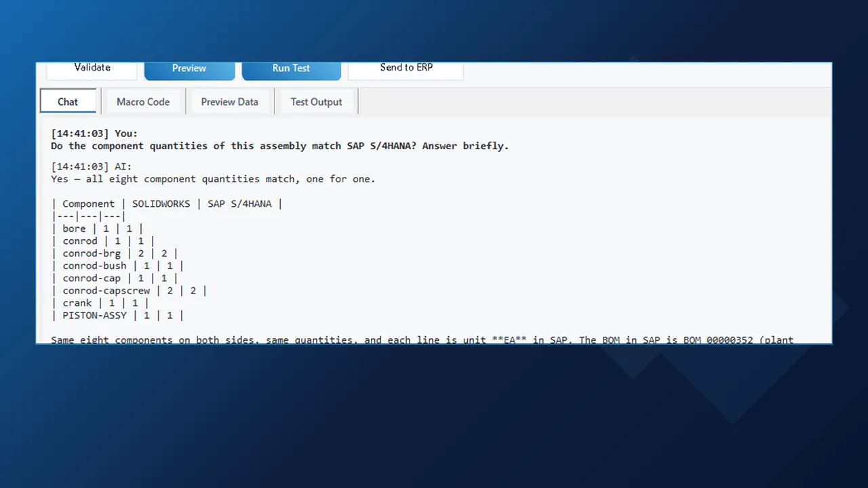This screenshot has width=868, height=488.
Task: Run the test with Run Test button
Action: click(291, 70)
